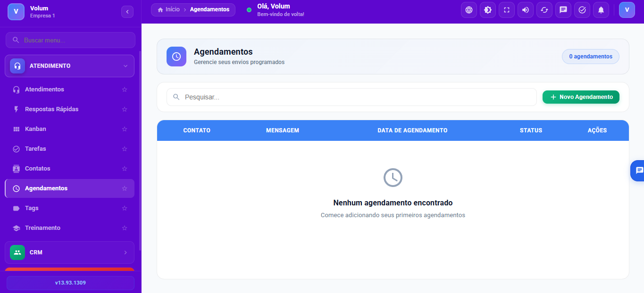Click the Buscar menu search field

[x=70, y=40]
